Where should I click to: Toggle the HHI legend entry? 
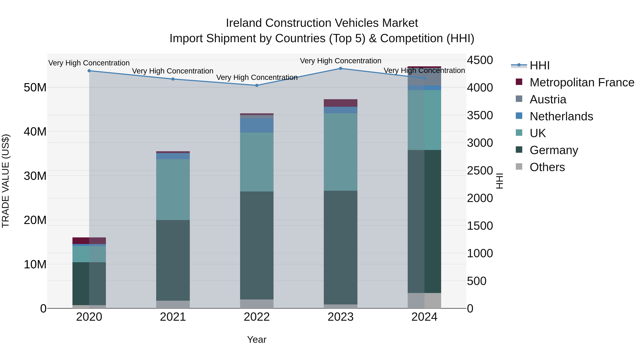click(x=531, y=65)
